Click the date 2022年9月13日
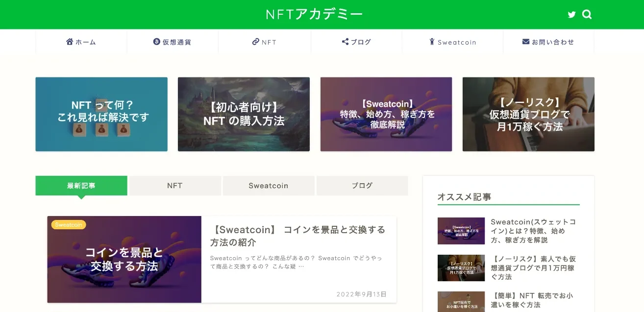 (x=362, y=294)
